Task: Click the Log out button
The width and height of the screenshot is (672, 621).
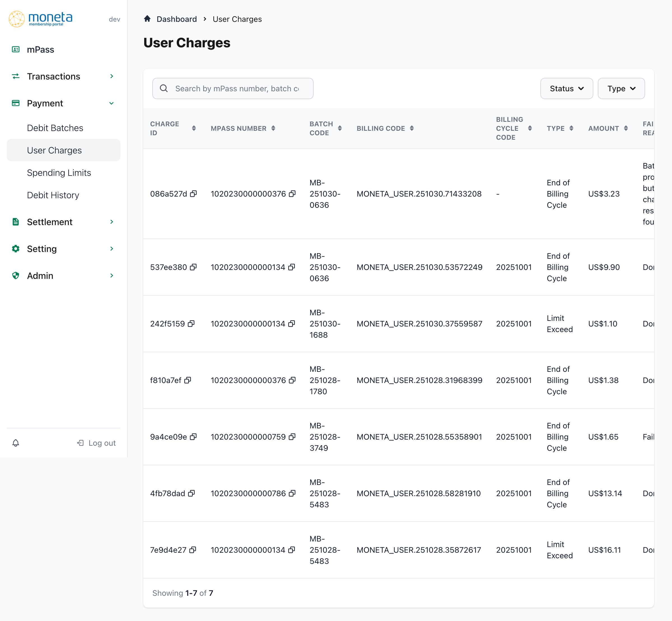Action: 96,443
